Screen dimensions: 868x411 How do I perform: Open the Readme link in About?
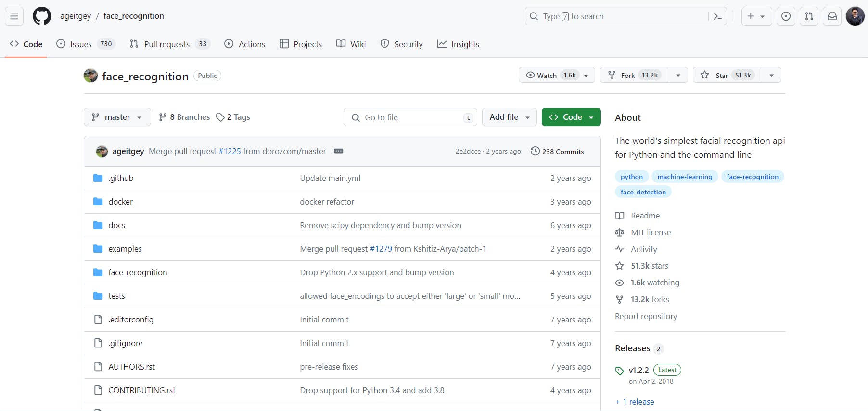tap(638, 216)
